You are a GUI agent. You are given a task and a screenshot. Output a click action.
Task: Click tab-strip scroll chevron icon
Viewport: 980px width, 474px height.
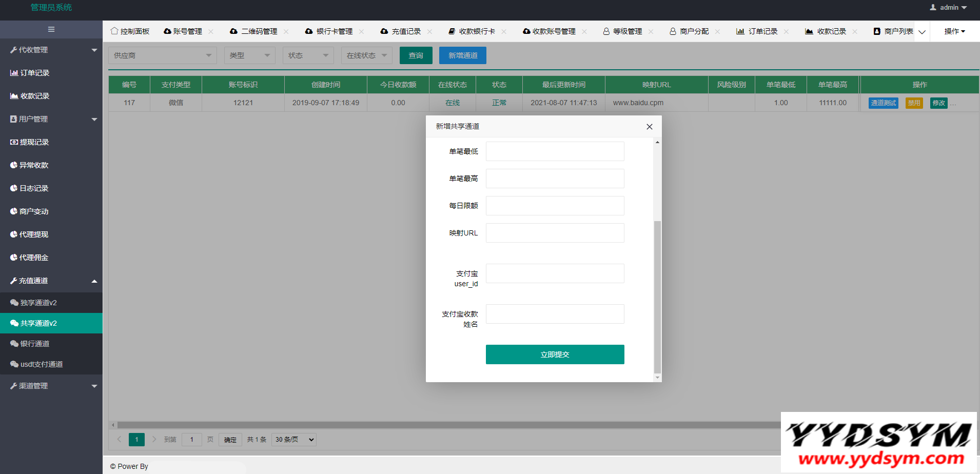(x=922, y=32)
